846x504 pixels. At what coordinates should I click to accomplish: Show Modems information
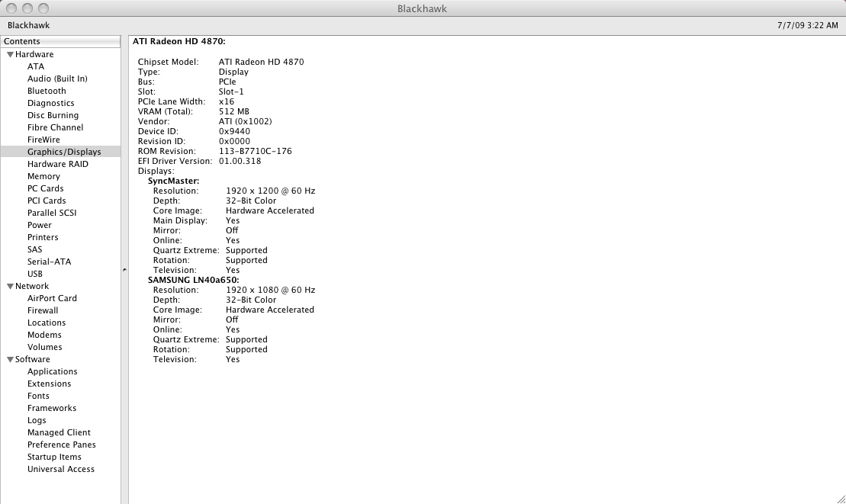44,335
